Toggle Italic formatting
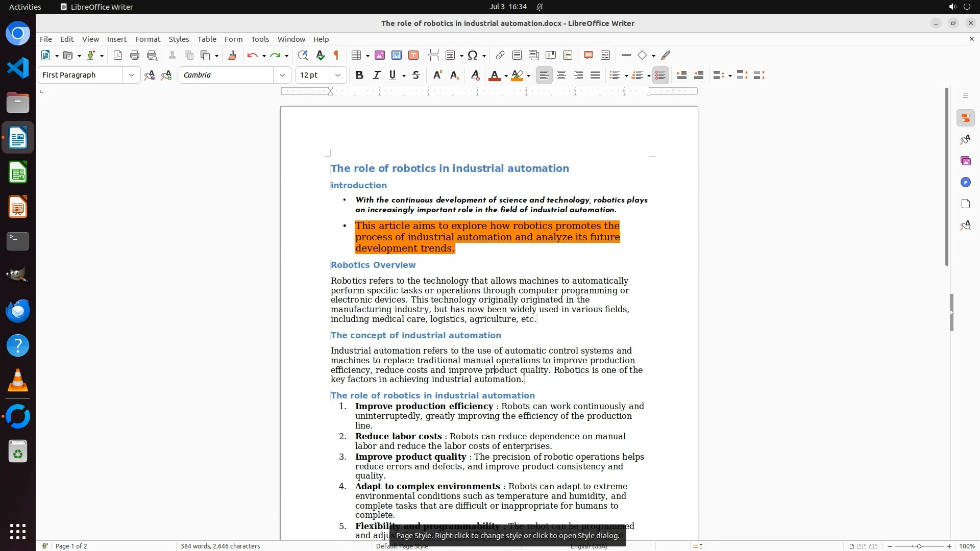Viewport: 980px width, 551px height. click(x=376, y=76)
